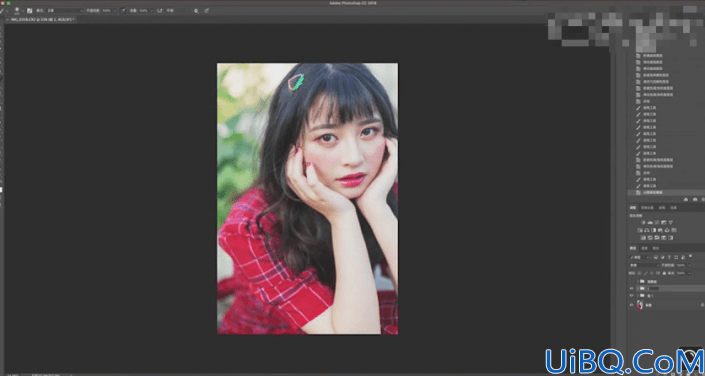Click the brush settings panel icon

30,11
